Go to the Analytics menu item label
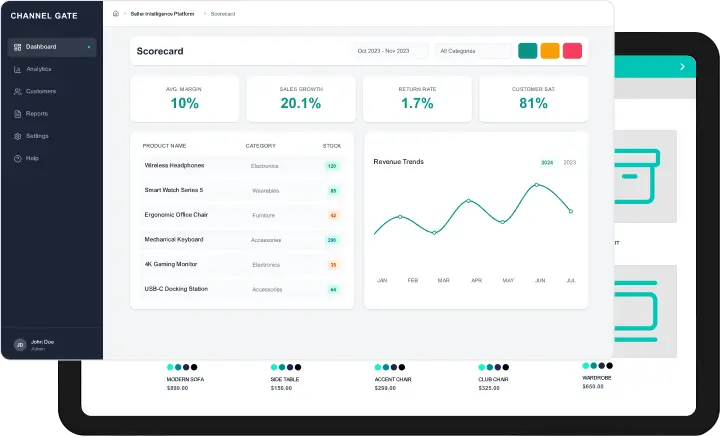The image size is (721, 437). click(39, 69)
